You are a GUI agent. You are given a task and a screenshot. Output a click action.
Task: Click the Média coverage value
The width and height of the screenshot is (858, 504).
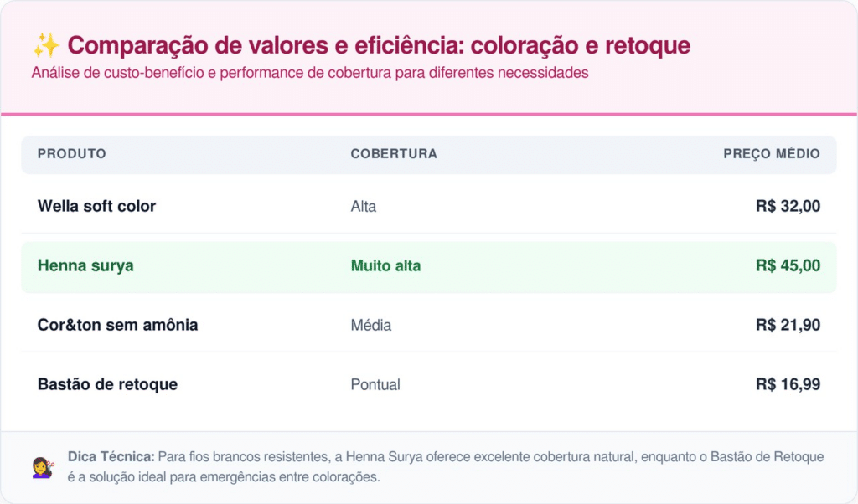pyautogui.click(x=371, y=325)
